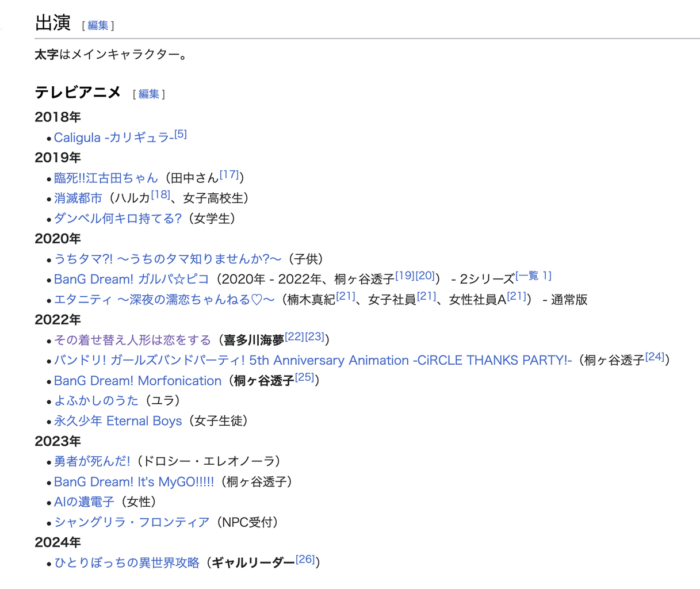This screenshot has width=700, height=589.
Task: Open the 勇者が死んだ! article
Action: click(x=92, y=461)
